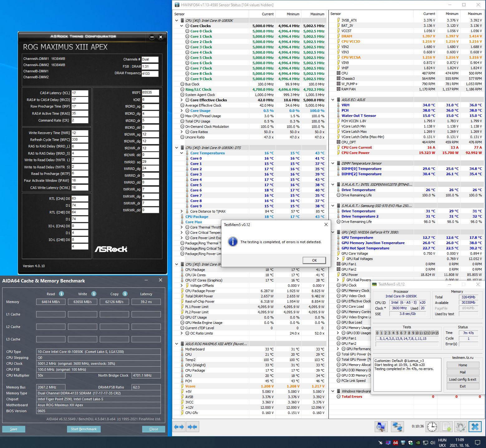
Task: Click TestMem5 memory chip title icon
Action: (374, 284)
